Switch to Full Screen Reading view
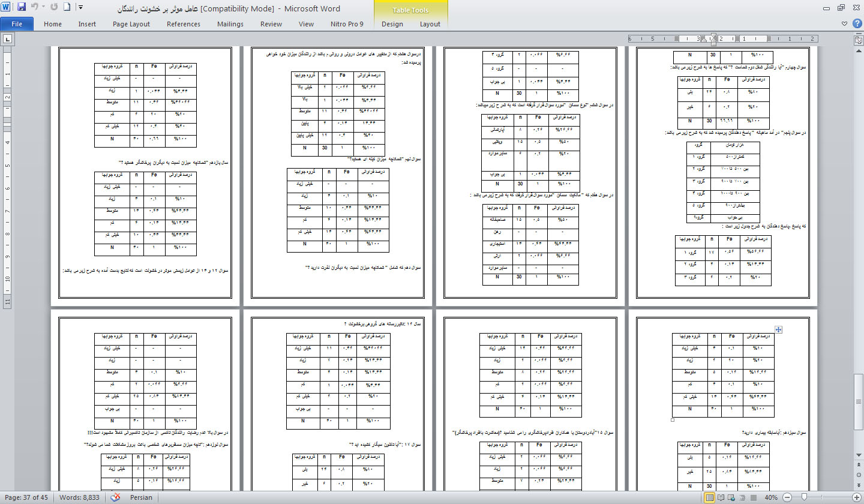This screenshot has height=504, width=864. [x=722, y=497]
